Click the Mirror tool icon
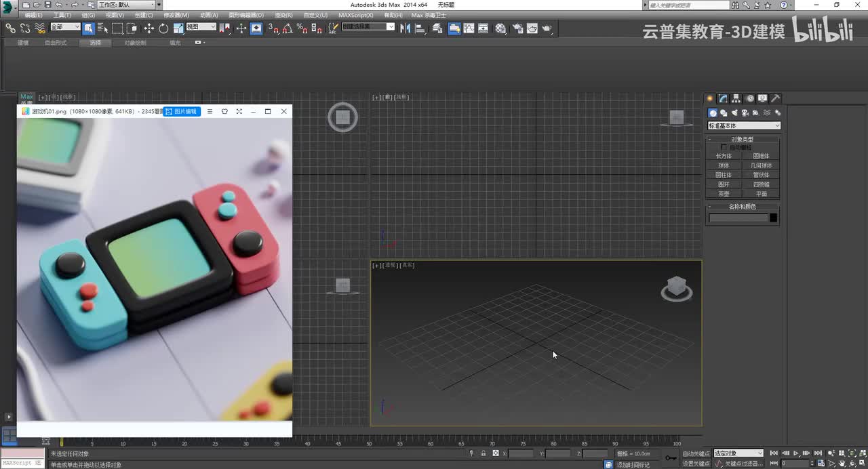This screenshot has height=469, width=868. coord(406,28)
